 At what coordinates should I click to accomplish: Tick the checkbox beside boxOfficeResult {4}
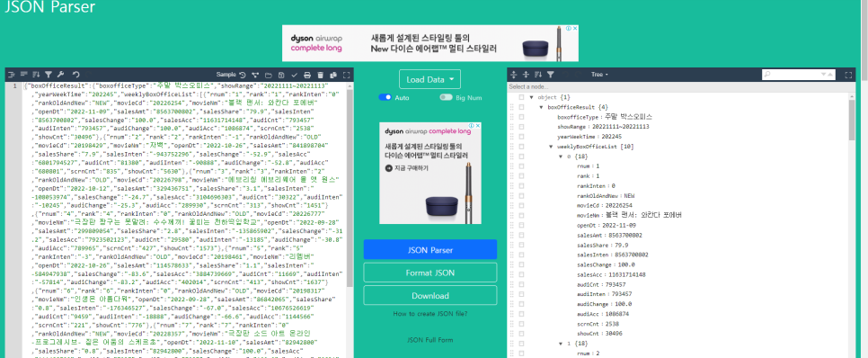(521, 108)
